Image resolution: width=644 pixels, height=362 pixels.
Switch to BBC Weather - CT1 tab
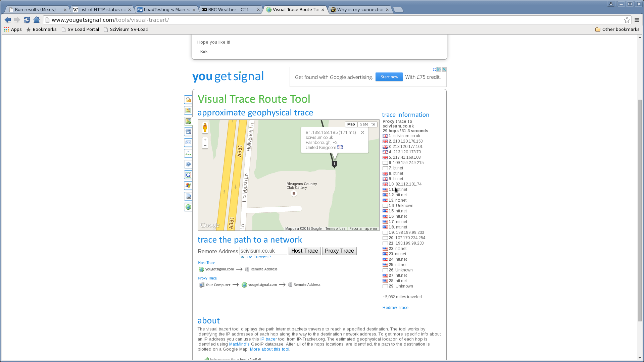(229, 9)
